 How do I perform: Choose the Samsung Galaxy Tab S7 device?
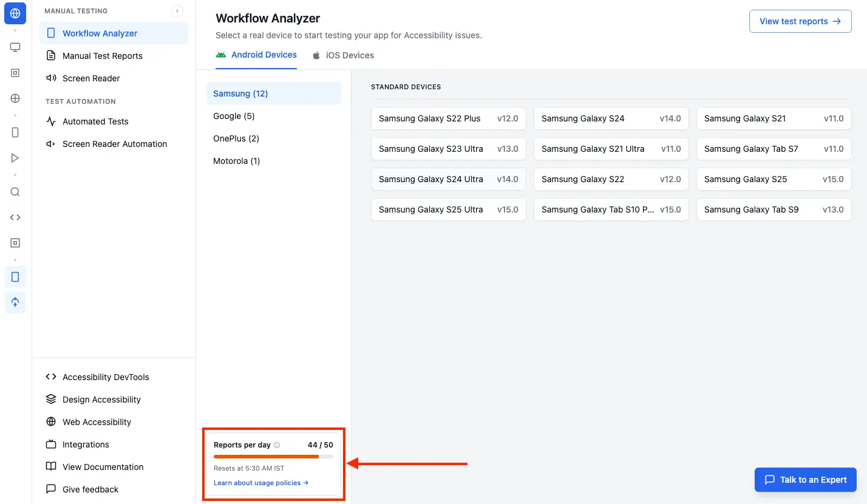pyautogui.click(x=774, y=149)
